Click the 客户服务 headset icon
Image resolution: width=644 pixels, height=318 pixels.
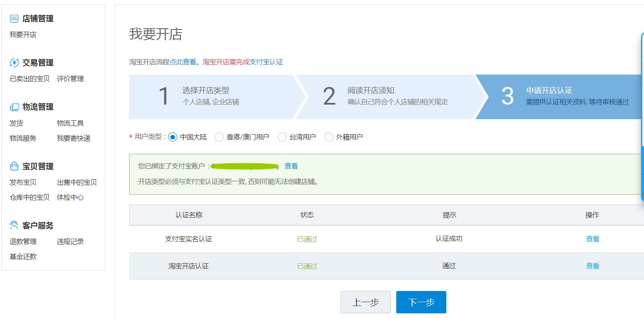click(x=14, y=225)
